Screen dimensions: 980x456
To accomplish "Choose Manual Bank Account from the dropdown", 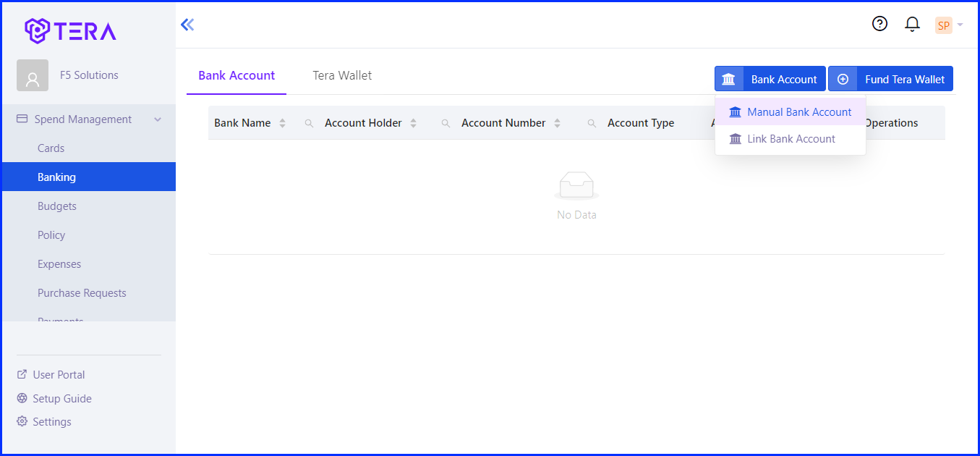I will point(791,112).
